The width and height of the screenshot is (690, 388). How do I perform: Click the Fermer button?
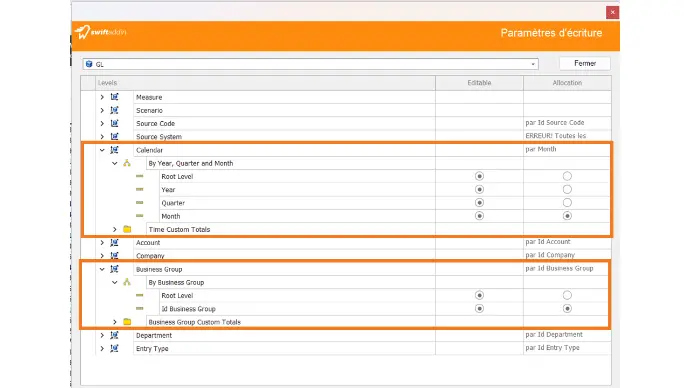[x=585, y=63]
